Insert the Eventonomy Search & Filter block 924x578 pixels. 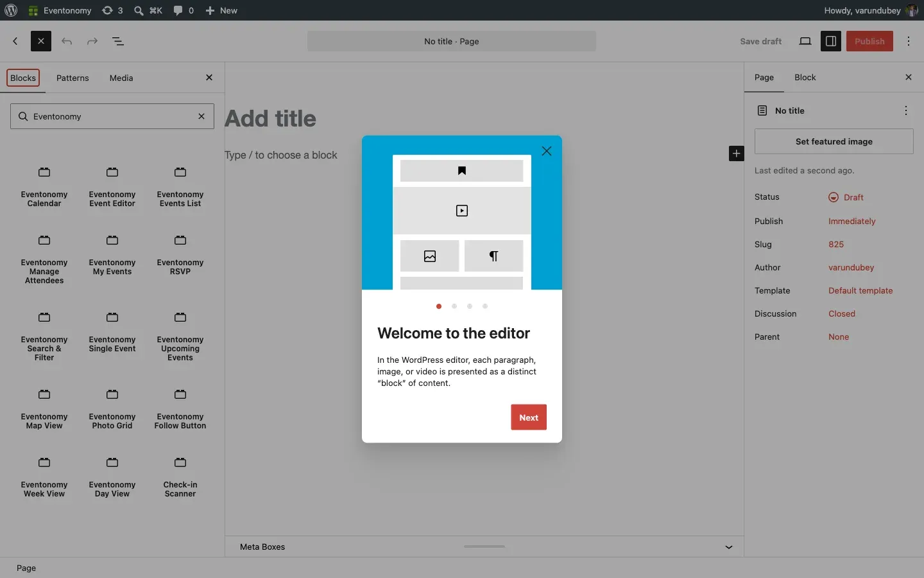pos(44,337)
